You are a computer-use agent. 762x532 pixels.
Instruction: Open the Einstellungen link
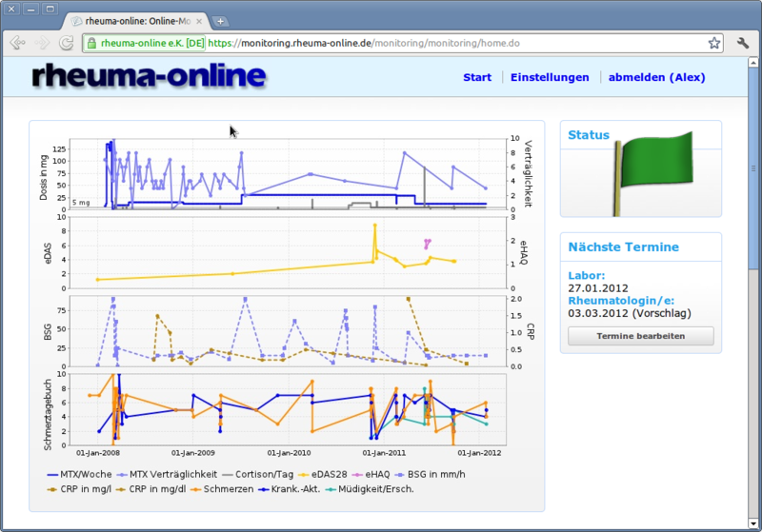pyautogui.click(x=550, y=77)
